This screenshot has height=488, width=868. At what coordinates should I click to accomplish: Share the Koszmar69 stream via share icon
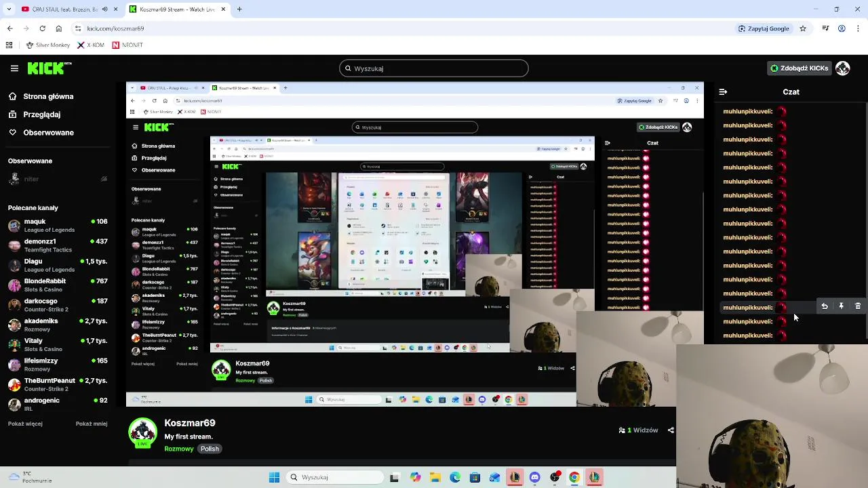671,430
